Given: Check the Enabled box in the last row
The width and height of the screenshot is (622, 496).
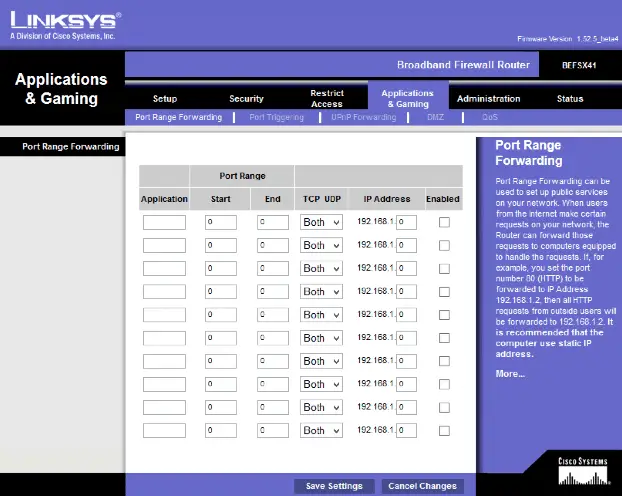Looking at the screenshot, I should (x=444, y=431).
